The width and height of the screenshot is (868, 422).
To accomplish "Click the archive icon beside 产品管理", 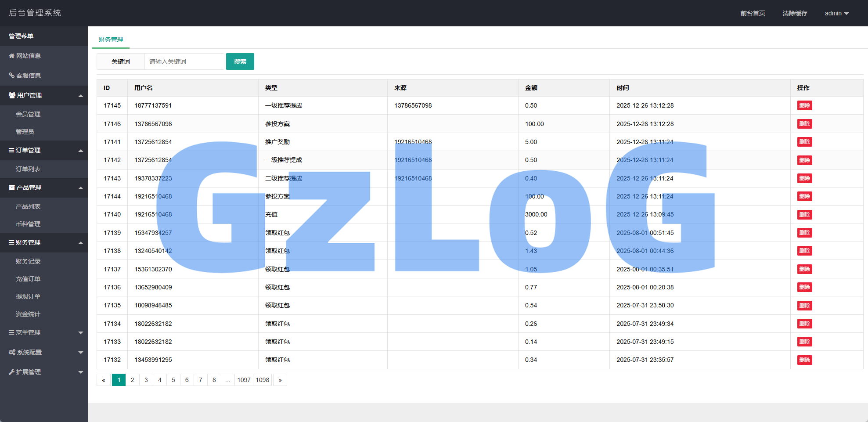I will [12, 188].
